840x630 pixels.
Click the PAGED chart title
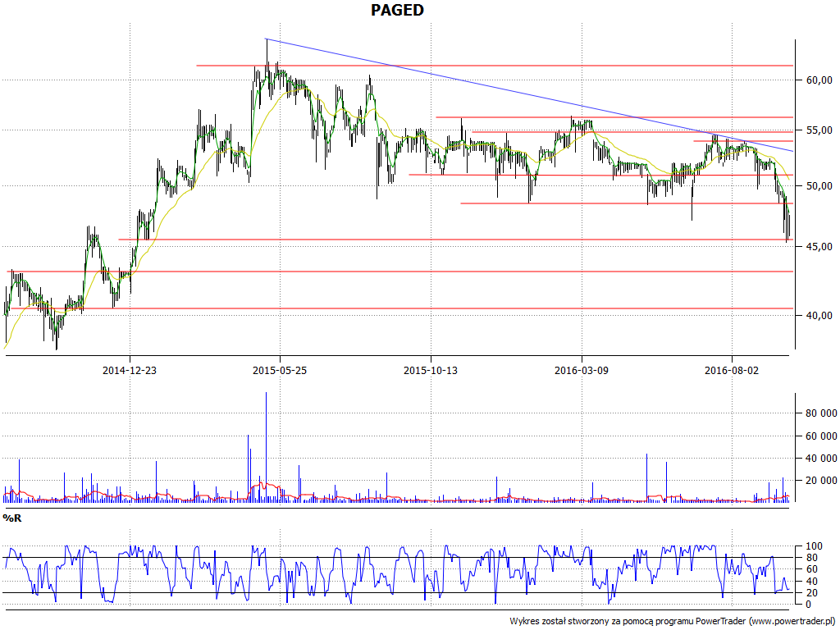(397, 10)
